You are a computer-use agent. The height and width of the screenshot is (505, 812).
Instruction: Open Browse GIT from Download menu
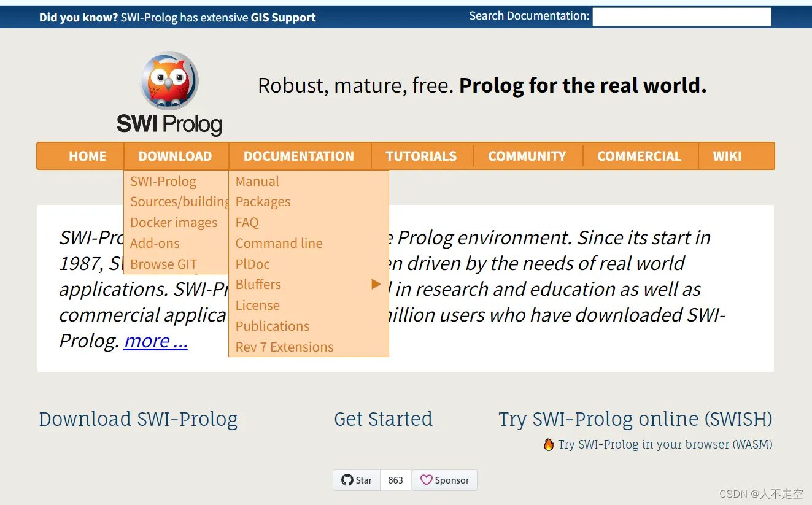163,264
